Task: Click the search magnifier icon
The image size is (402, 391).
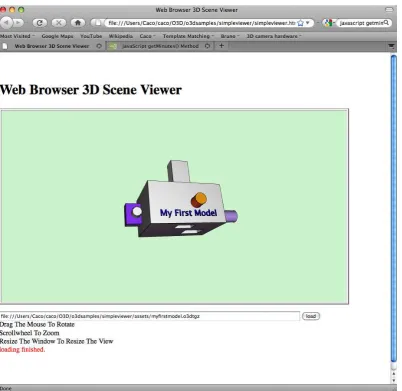Action: 386,23
